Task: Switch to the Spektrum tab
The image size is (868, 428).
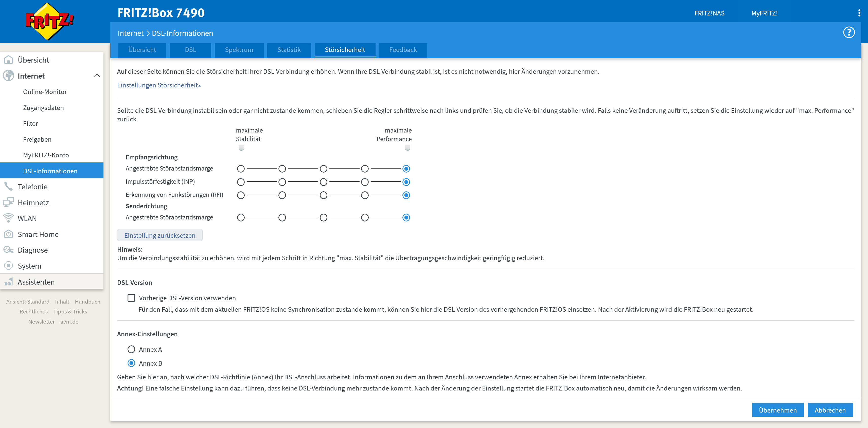Action: 239,50
